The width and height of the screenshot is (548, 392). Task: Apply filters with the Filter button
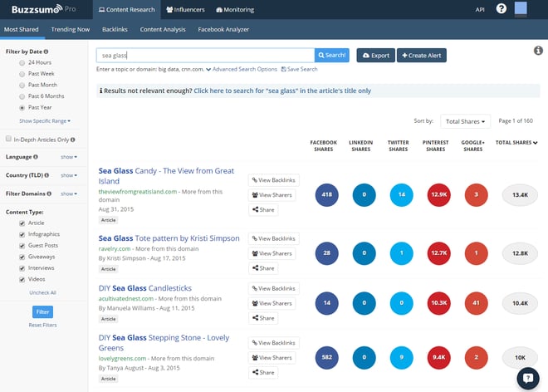click(x=42, y=312)
